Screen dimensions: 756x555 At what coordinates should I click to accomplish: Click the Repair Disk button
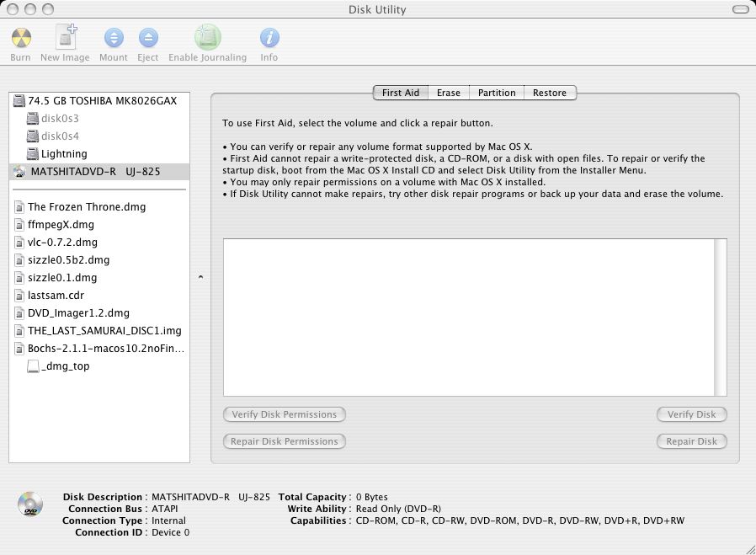(691, 441)
